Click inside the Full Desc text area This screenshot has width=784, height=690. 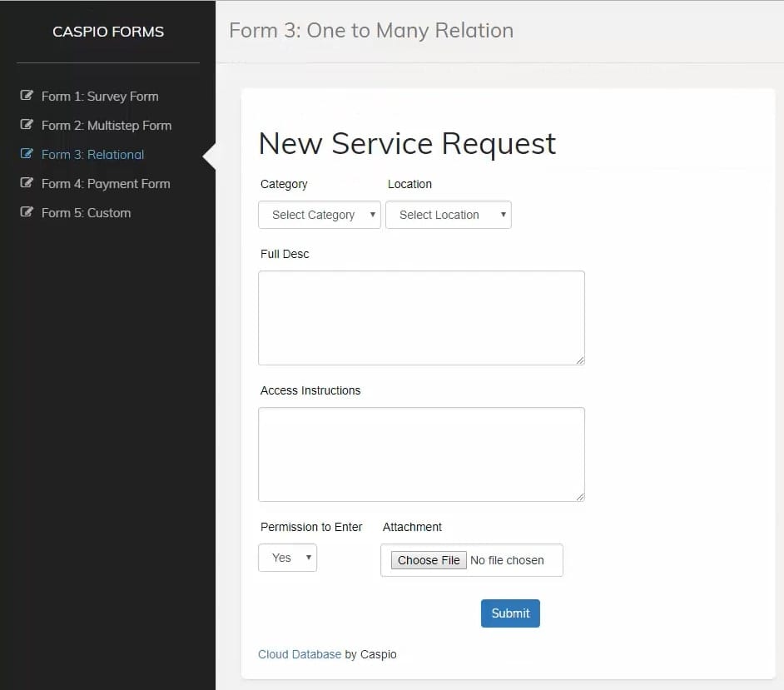[x=421, y=317]
